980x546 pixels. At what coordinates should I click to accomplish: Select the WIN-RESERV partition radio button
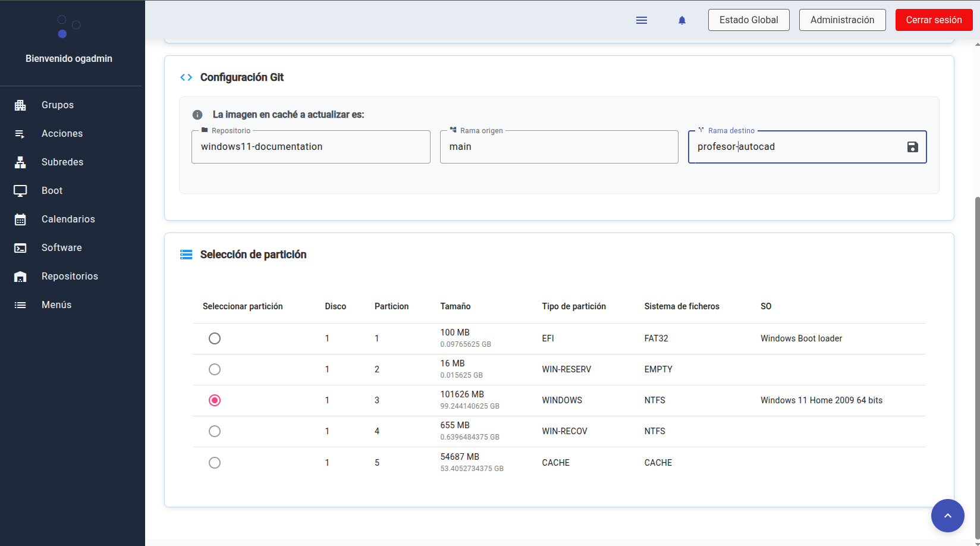point(215,369)
